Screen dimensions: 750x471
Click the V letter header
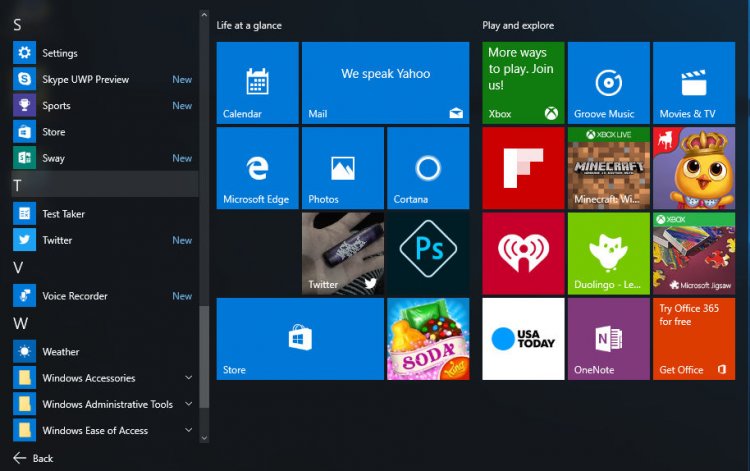(x=18, y=268)
